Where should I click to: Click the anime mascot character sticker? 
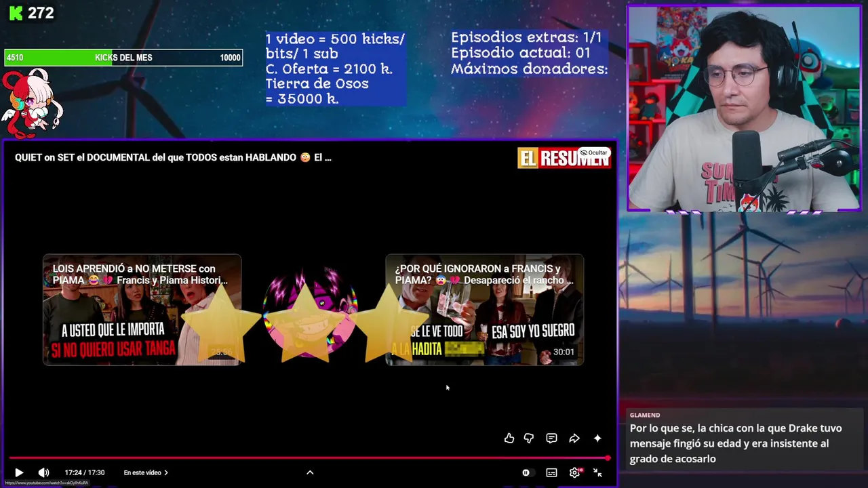(32, 104)
